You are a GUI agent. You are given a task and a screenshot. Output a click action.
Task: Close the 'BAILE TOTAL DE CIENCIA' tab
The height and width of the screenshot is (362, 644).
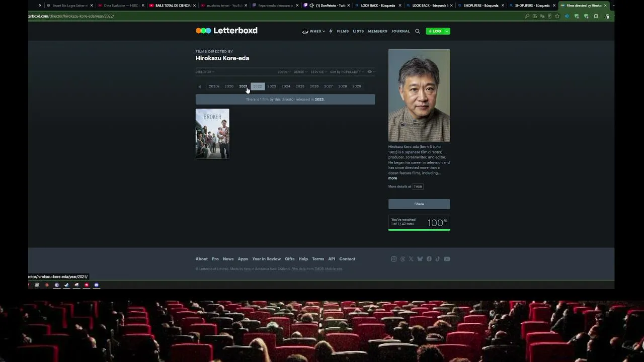point(195,6)
